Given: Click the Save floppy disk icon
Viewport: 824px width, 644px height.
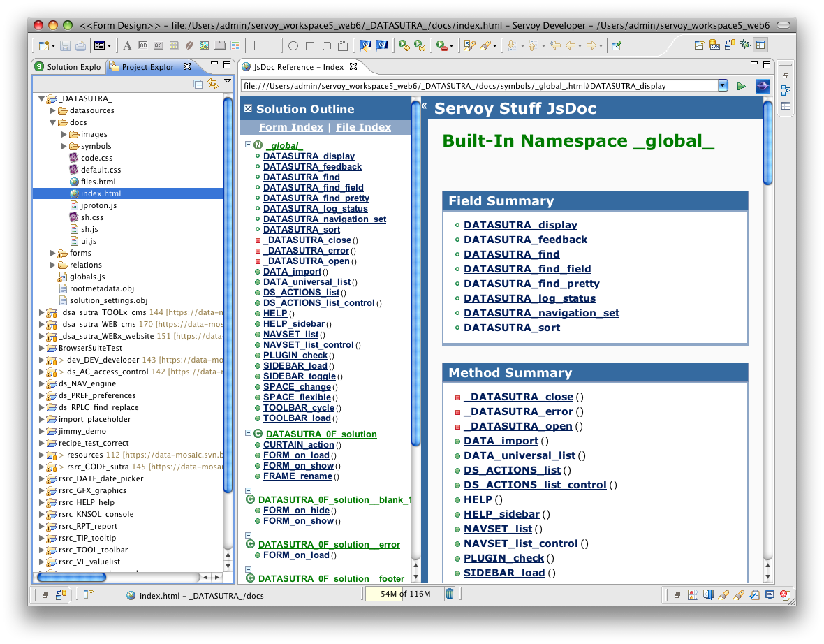Looking at the screenshot, I should tap(65, 45).
